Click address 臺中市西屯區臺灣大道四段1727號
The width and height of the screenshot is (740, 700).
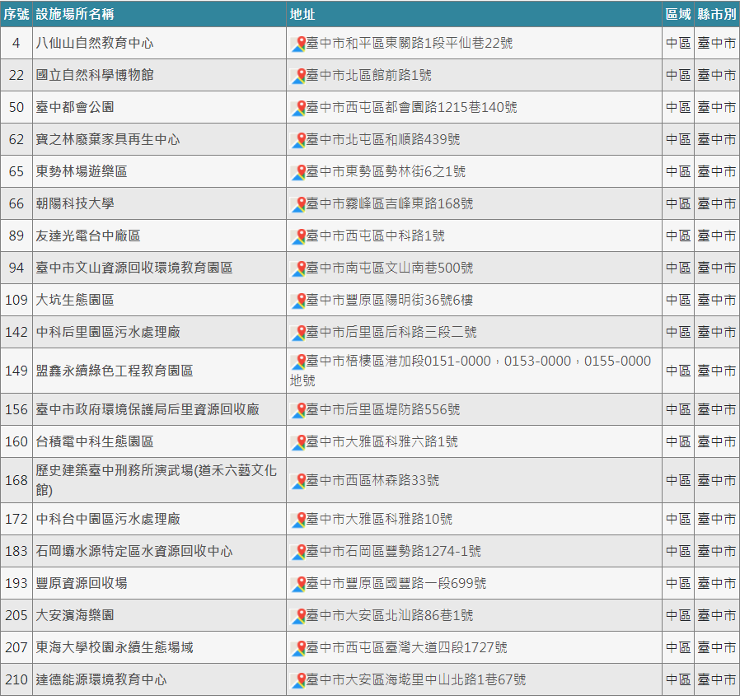tap(406, 647)
